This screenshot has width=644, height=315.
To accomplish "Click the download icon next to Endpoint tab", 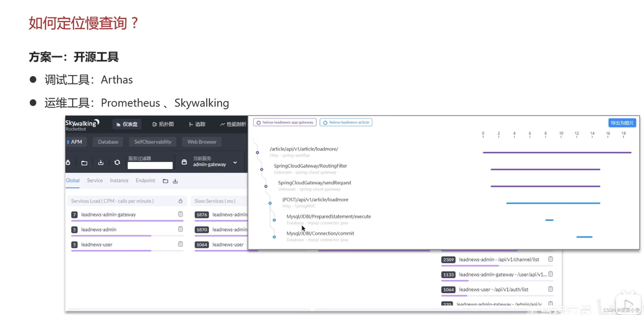I will click(175, 181).
